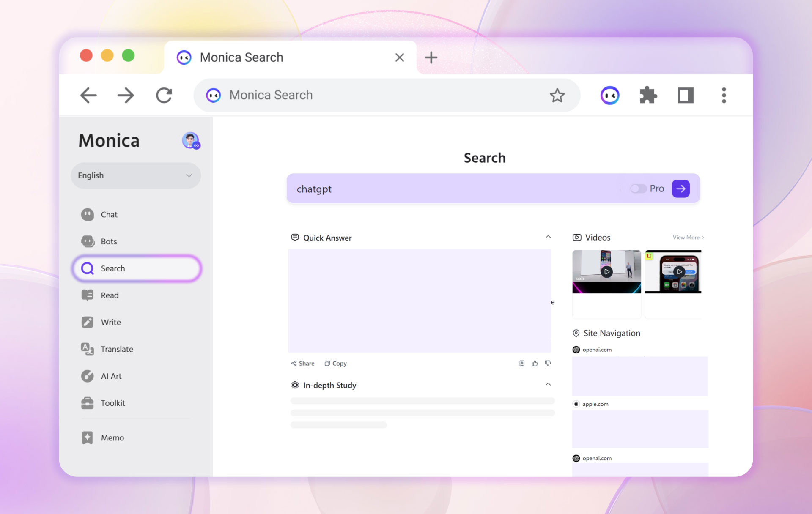Open the browser extensions puzzle icon
Viewport: 812px width, 514px height.
click(x=648, y=96)
